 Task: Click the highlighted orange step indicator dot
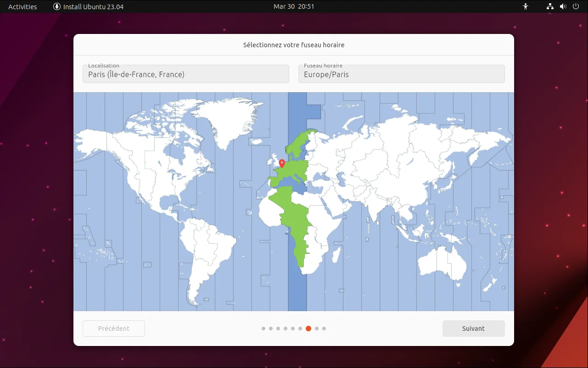pos(308,329)
